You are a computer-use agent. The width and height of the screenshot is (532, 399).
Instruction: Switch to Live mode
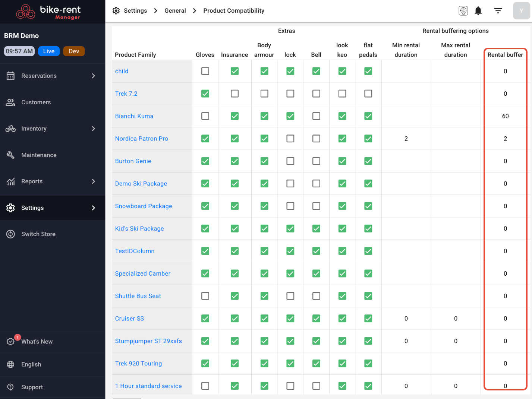point(49,51)
